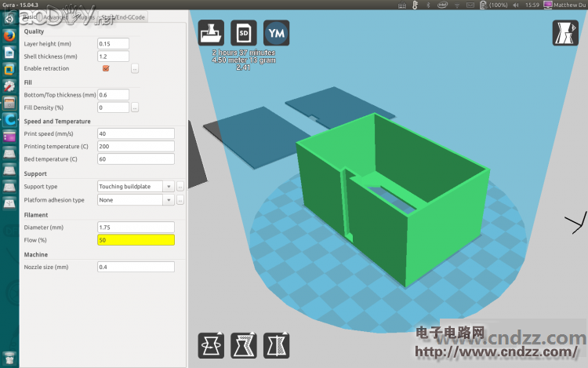
Task: Expand the Platform adhesion type dropdown
Action: click(x=135, y=200)
